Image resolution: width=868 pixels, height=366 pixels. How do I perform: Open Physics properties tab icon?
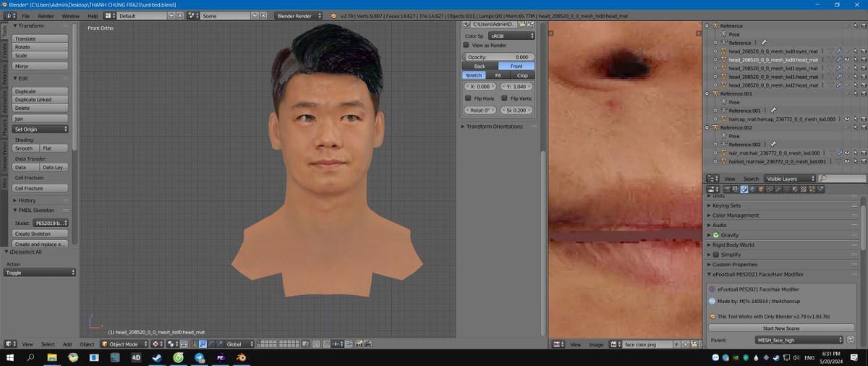pos(820,189)
